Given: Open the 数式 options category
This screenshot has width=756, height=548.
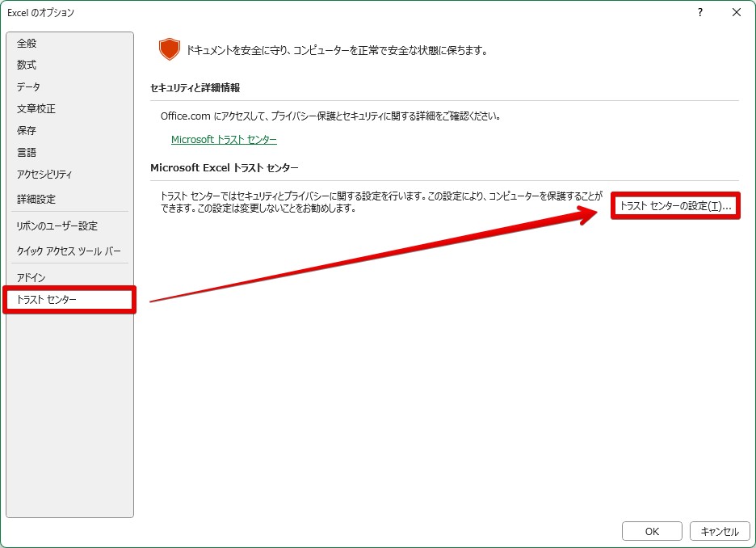Looking at the screenshot, I should click(x=70, y=65).
